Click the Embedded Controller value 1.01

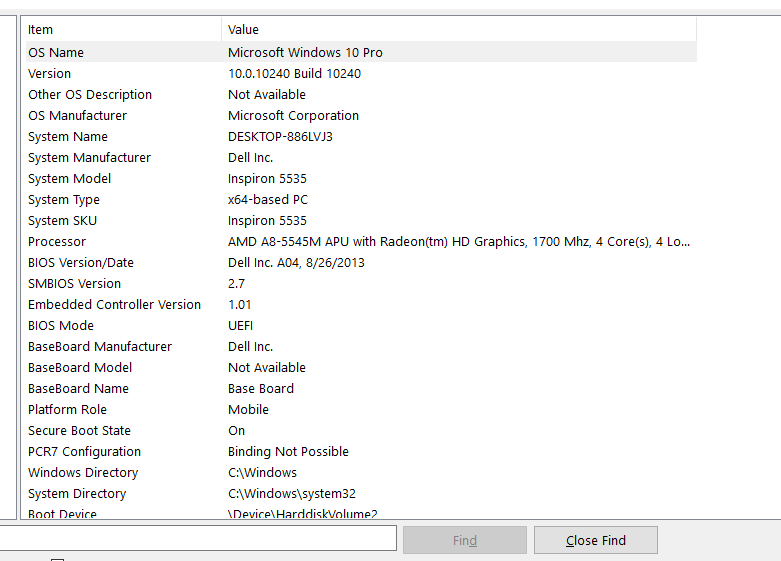pos(240,304)
